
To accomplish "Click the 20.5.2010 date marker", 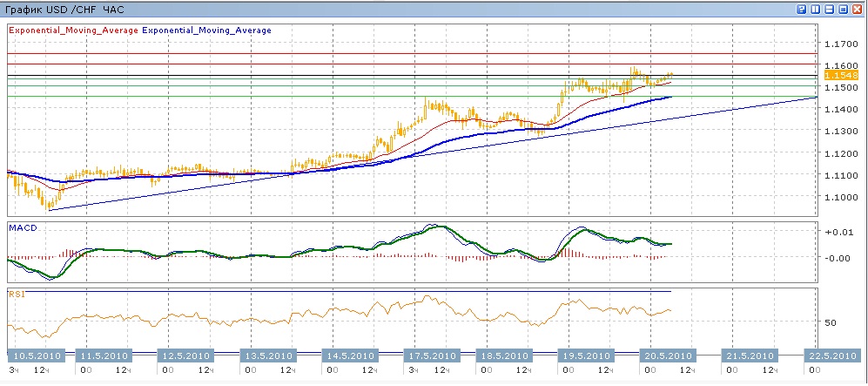I will (667, 356).
